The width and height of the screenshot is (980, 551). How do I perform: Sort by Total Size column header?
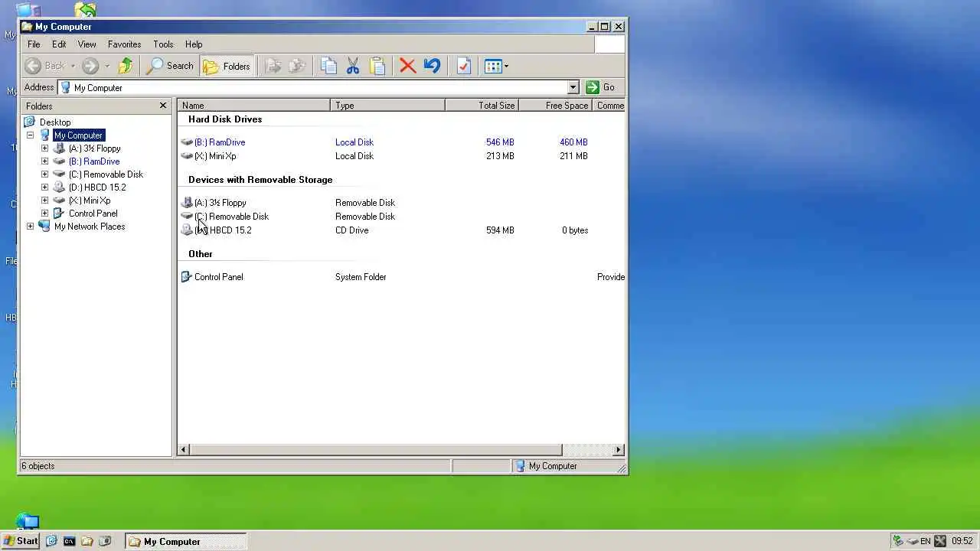482,106
